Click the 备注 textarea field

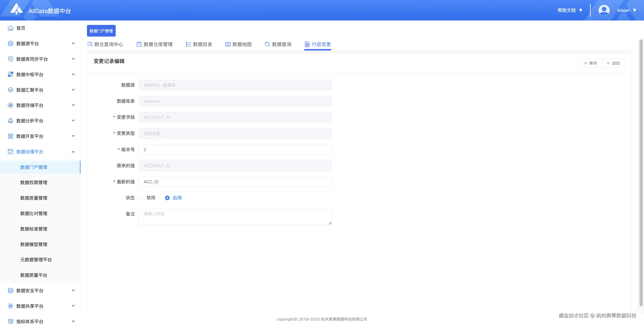pyautogui.click(x=235, y=217)
